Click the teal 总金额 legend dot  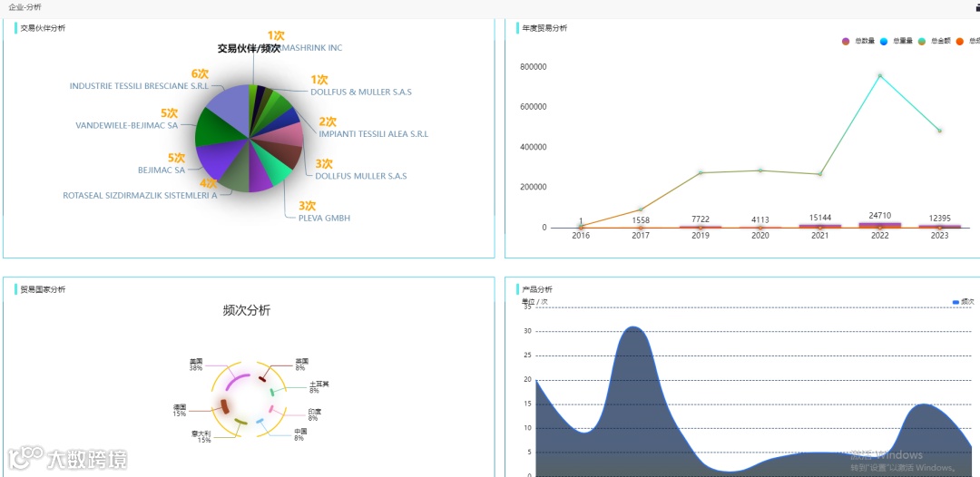[x=921, y=41]
